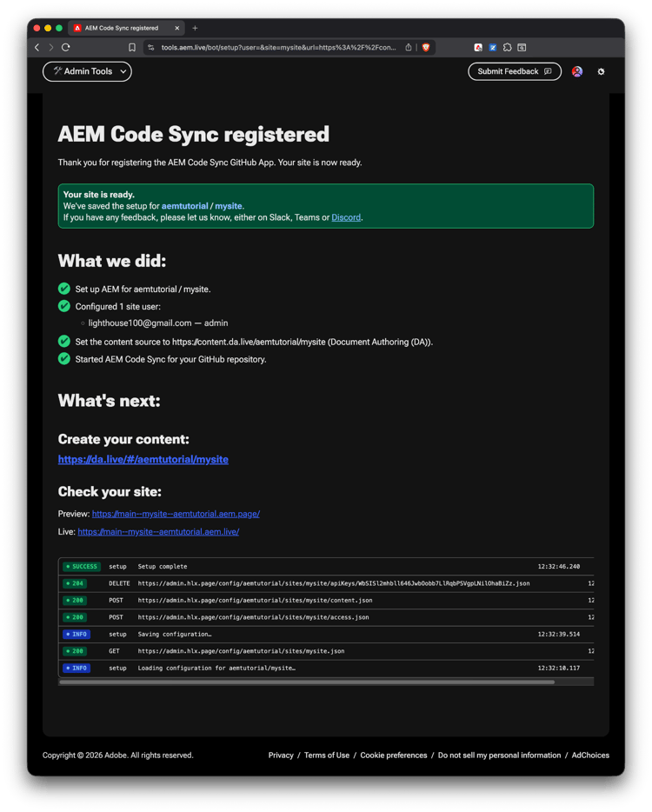Screen dimensions: 652x812
Task: Open the AdChoices footer link
Action: (x=590, y=755)
